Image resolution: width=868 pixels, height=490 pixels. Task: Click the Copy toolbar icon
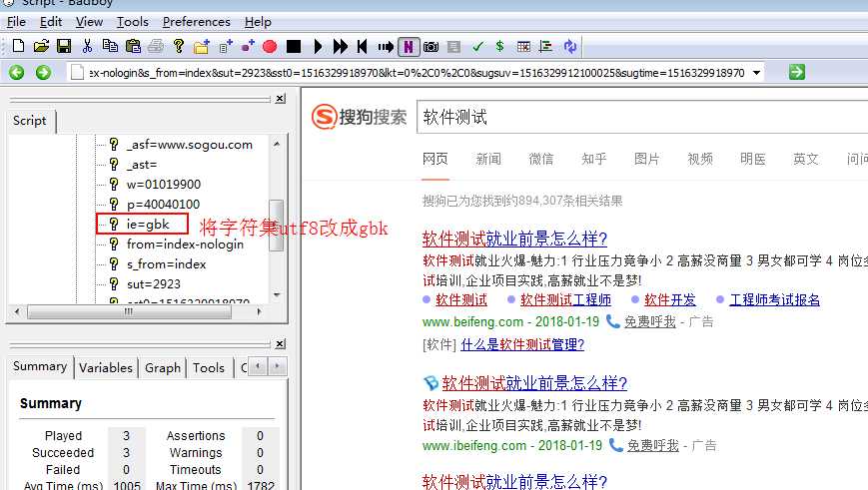pyautogui.click(x=110, y=47)
